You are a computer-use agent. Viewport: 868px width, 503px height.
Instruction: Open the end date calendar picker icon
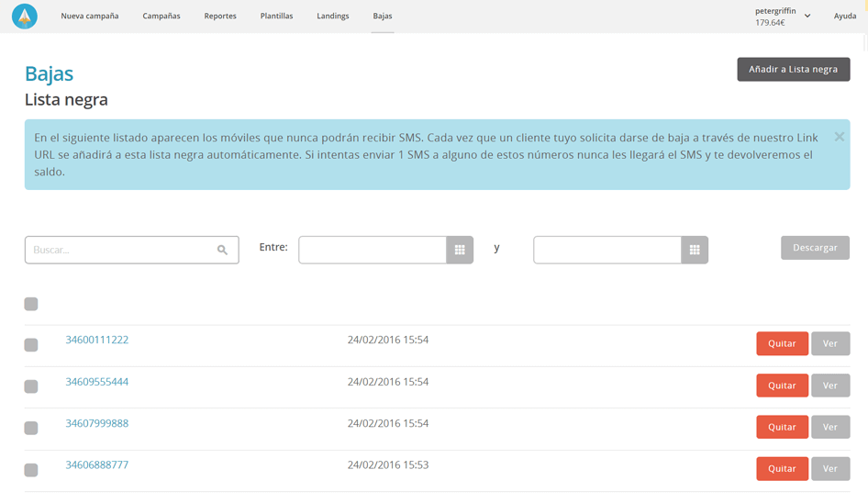(x=695, y=250)
